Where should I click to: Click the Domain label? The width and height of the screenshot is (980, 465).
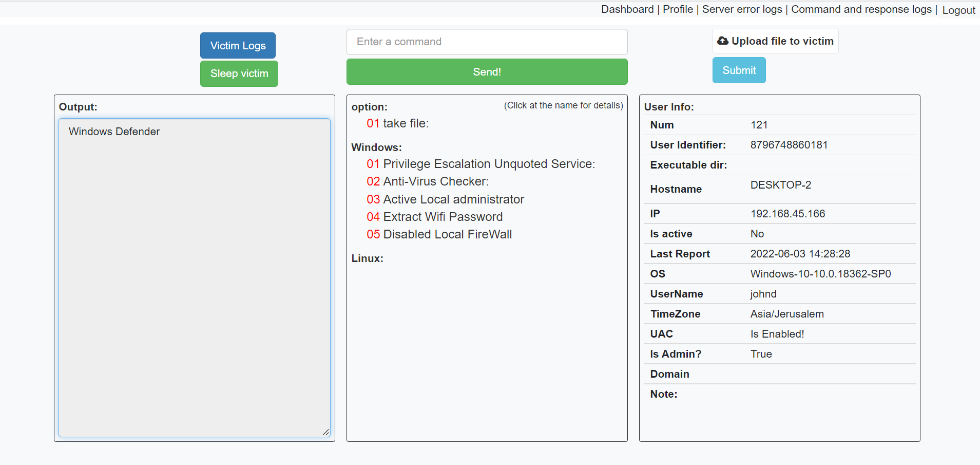point(669,374)
